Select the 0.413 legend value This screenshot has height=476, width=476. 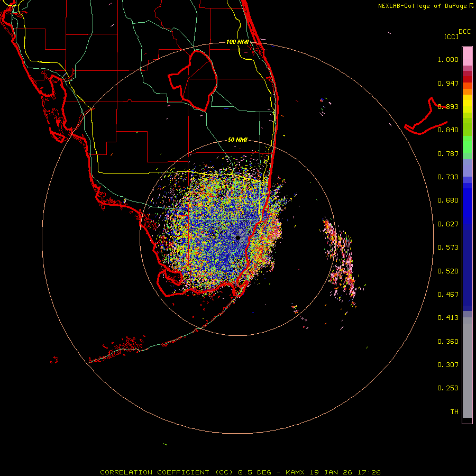click(x=448, y=318)
